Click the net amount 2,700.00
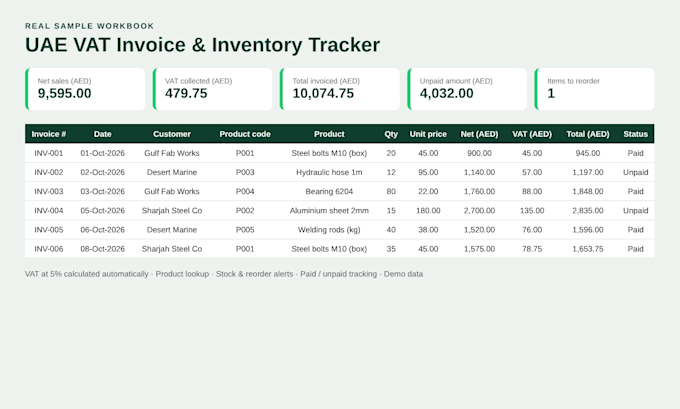Viewport: 680px width, 409px height. pos(479,210)
